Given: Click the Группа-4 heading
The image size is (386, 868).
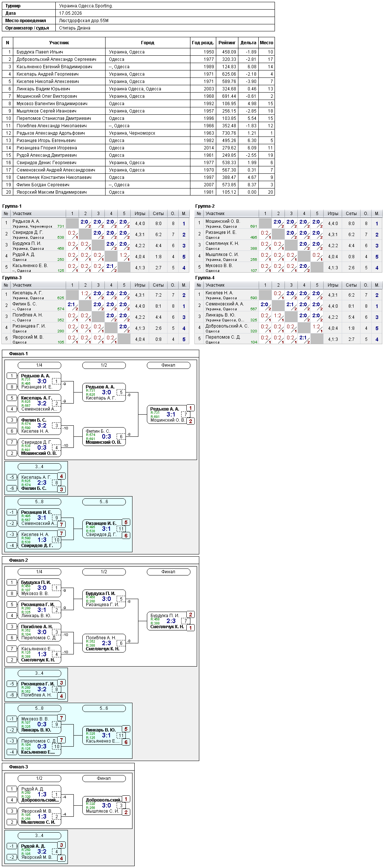Looking at the screenshot, I should pyautogui.click(x=205, y=278).
